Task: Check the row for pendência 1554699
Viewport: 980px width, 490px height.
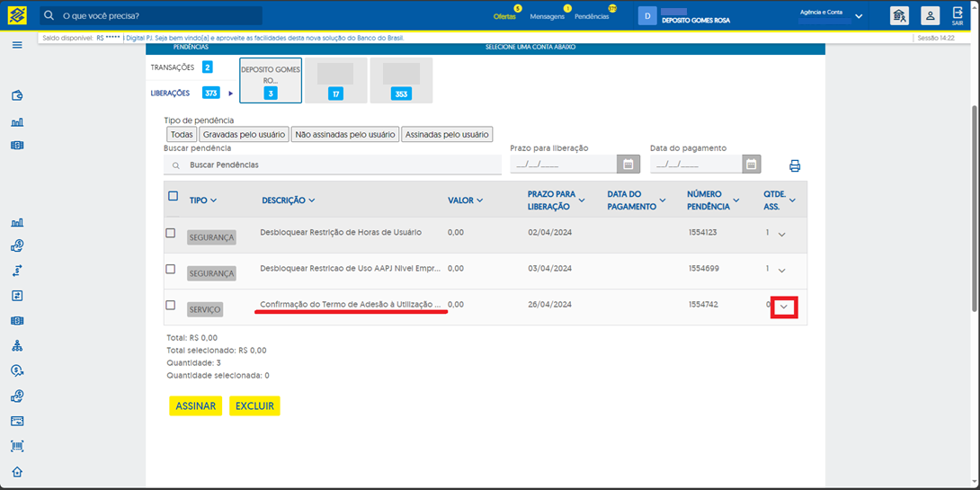Action: coord(170,269)
